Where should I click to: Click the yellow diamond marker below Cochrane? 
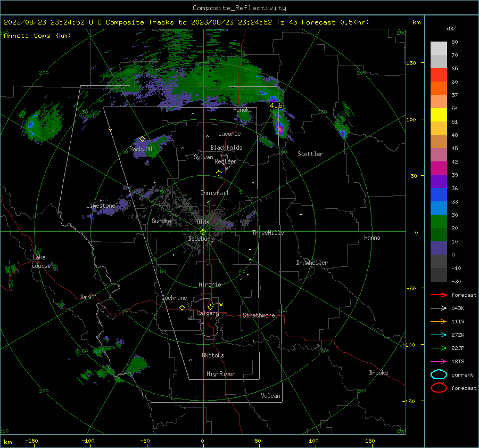pos(182,307)
